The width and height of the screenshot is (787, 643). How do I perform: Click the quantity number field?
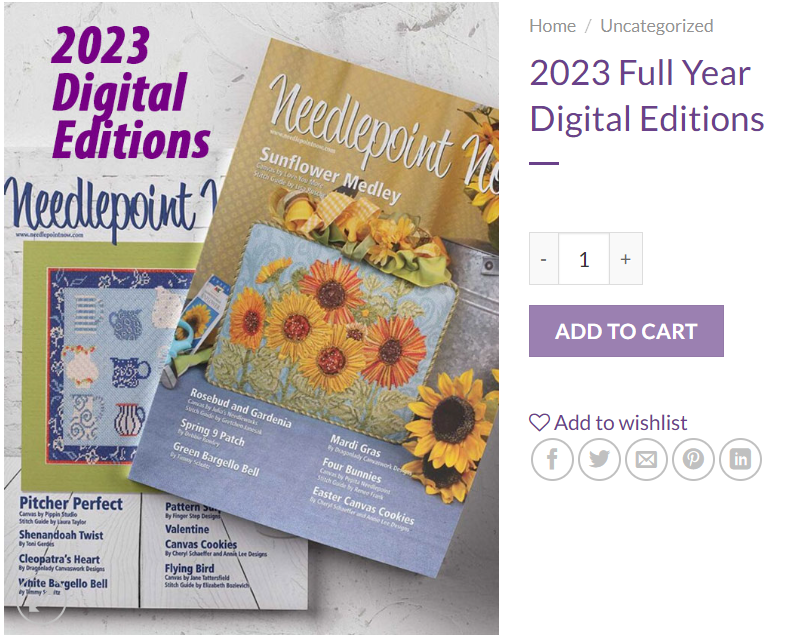click(x=584, y=259)
